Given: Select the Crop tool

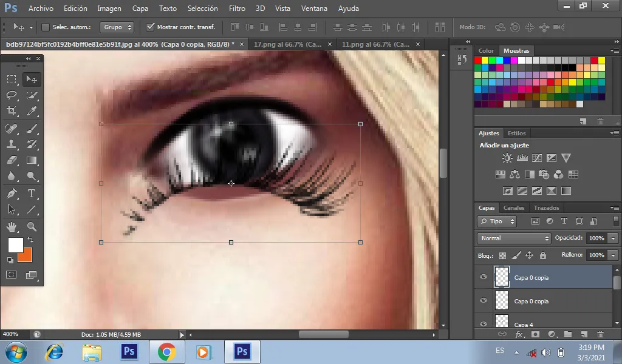Looking at the screenshot, I should click(12, 111).
